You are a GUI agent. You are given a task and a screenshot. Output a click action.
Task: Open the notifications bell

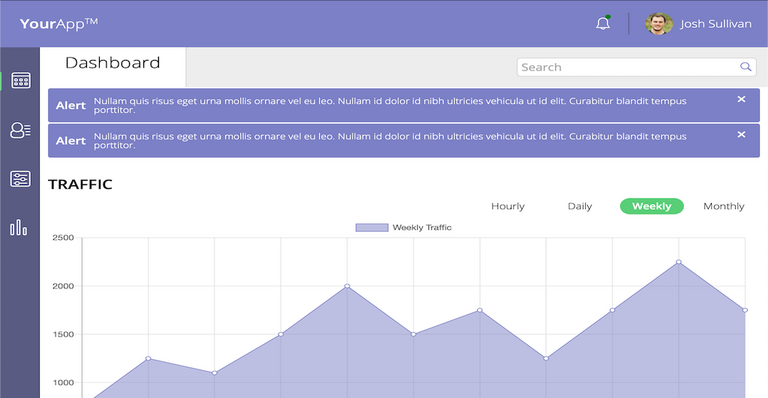pos(603,23)
